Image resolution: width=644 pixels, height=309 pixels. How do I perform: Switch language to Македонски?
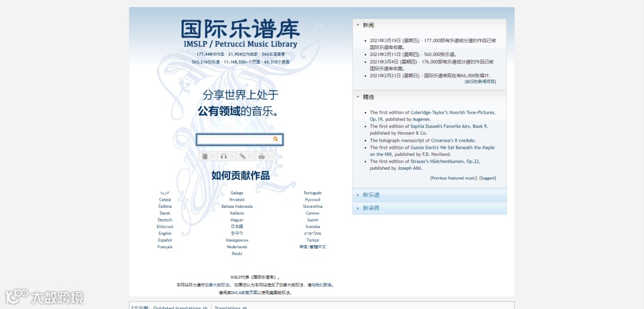237,240
